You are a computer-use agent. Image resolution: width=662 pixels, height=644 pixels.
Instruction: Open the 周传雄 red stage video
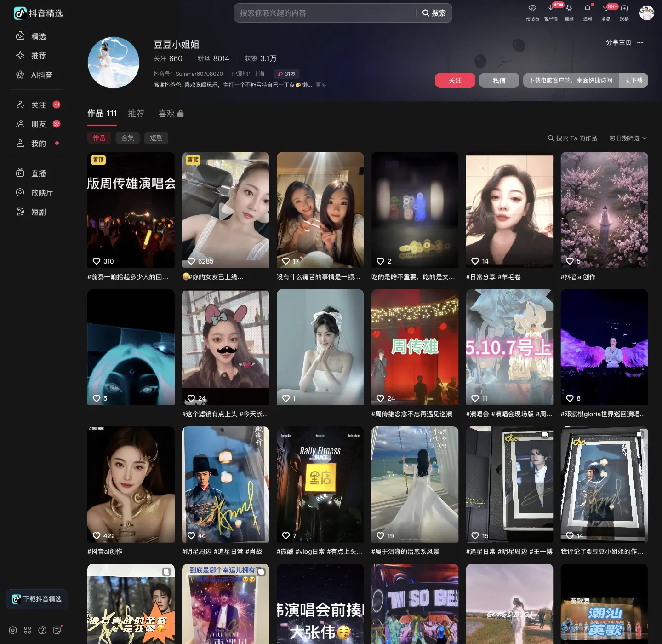click(x=415, y=347)
